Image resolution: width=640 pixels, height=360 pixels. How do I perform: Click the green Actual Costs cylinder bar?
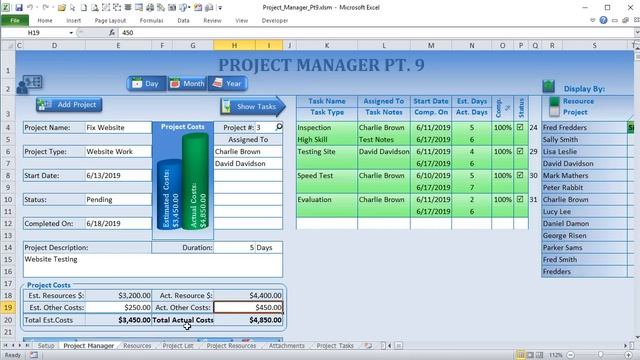[196, 181]
